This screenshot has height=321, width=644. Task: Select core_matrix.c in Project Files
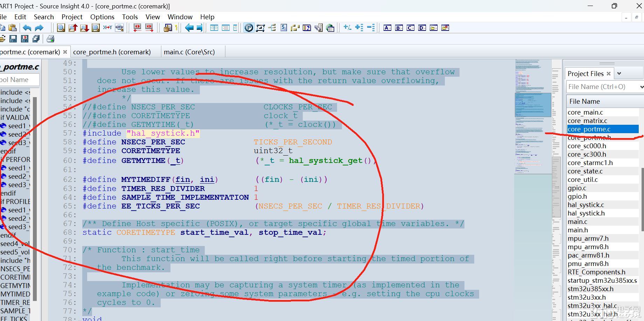click(x=603, y=121)
